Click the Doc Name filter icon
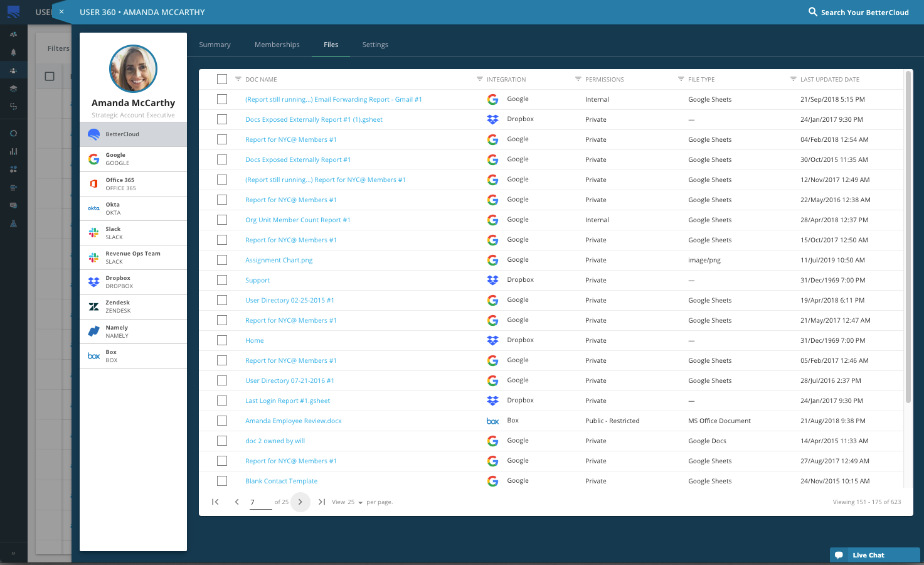The height and width of the screenshot is (565, 924). pos(238,79)
